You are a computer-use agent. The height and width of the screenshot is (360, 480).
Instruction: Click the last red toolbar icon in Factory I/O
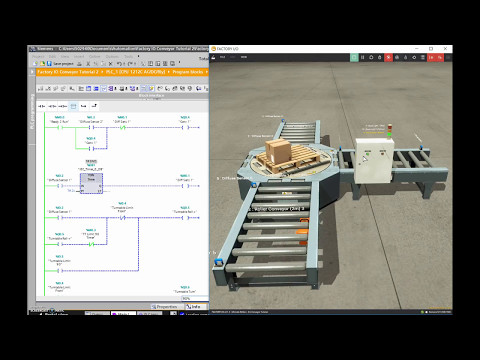coord(440,57)
